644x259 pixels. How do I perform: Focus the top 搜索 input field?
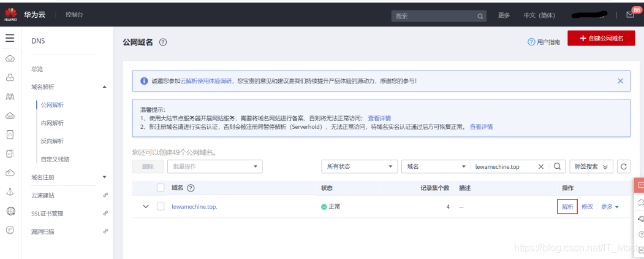click(x=434, y=17)
